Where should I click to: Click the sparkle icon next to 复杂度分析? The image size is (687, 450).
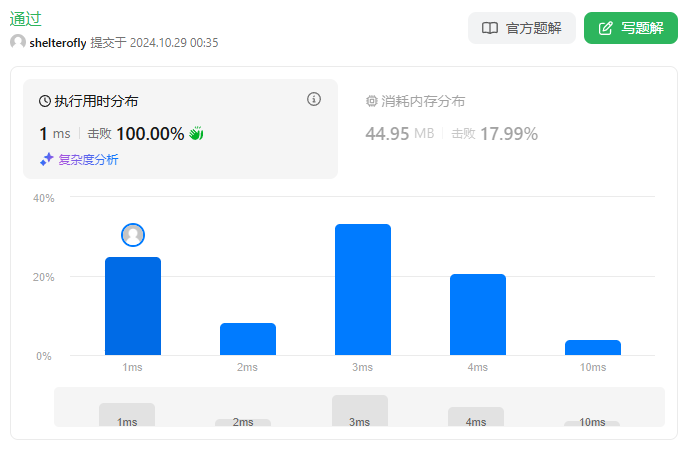pos(46,159)
